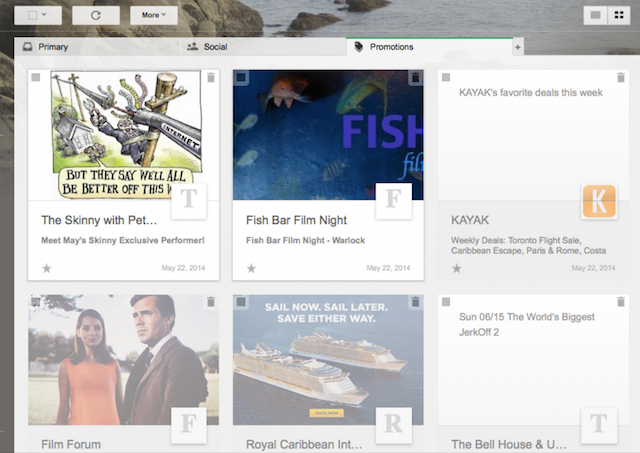Viewport: 640px width, 453px height.
Task: Open Fish Bar Film Night email title
Action: 296,220
